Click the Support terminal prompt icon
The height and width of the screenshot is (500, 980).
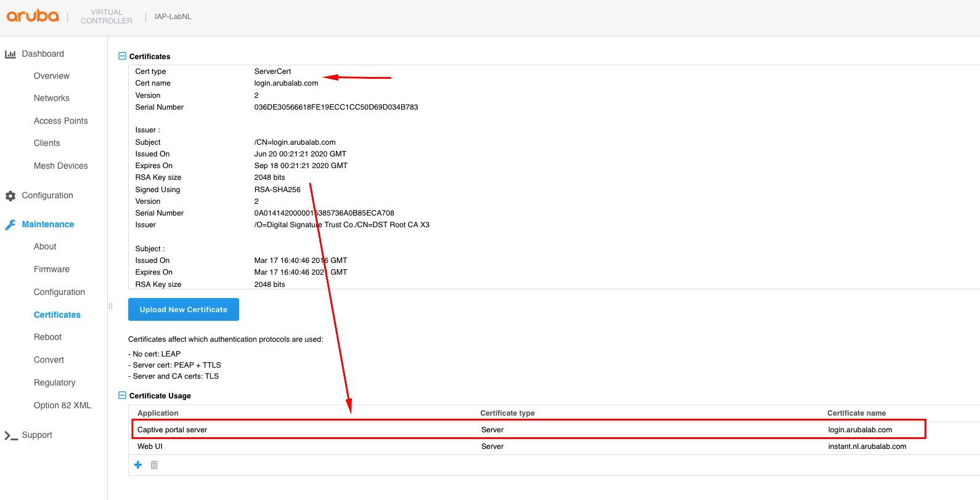[x=10, y=435]
